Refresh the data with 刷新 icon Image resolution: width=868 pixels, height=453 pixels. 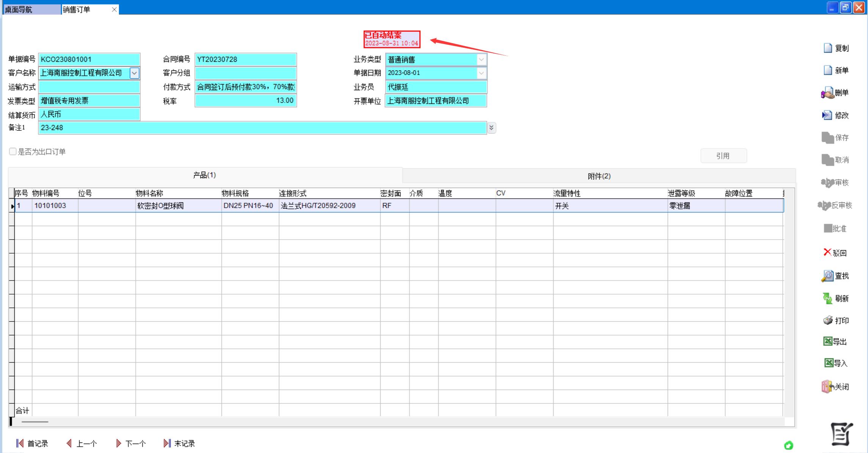pos(827,298)
